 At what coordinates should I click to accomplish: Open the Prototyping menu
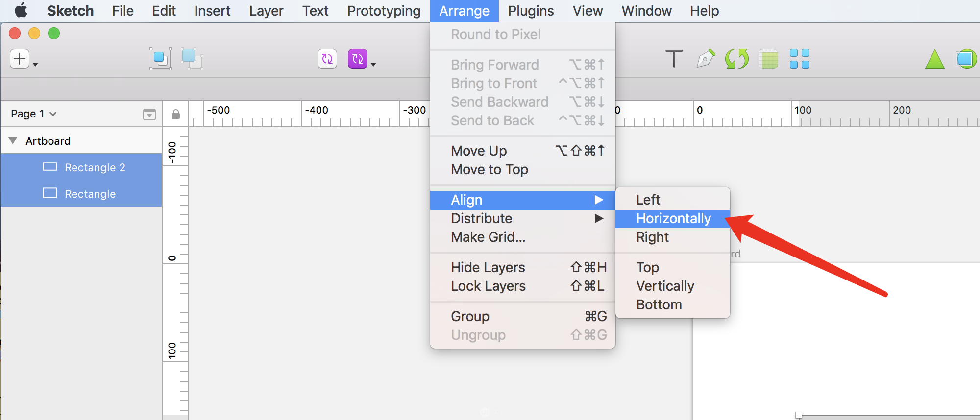pyautogui.click(x=384, y=11)
